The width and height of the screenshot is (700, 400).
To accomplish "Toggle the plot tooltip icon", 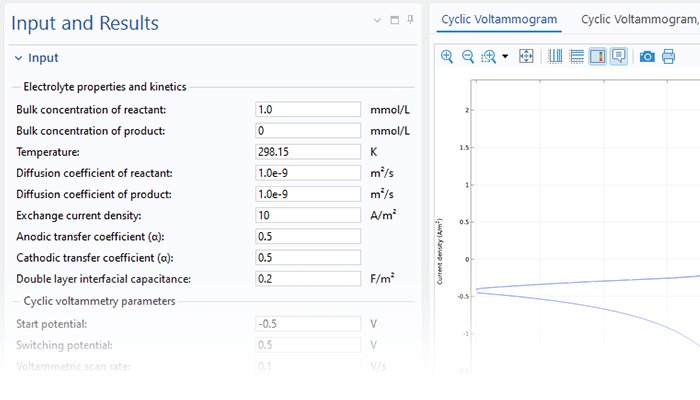I will coord(619,56).
